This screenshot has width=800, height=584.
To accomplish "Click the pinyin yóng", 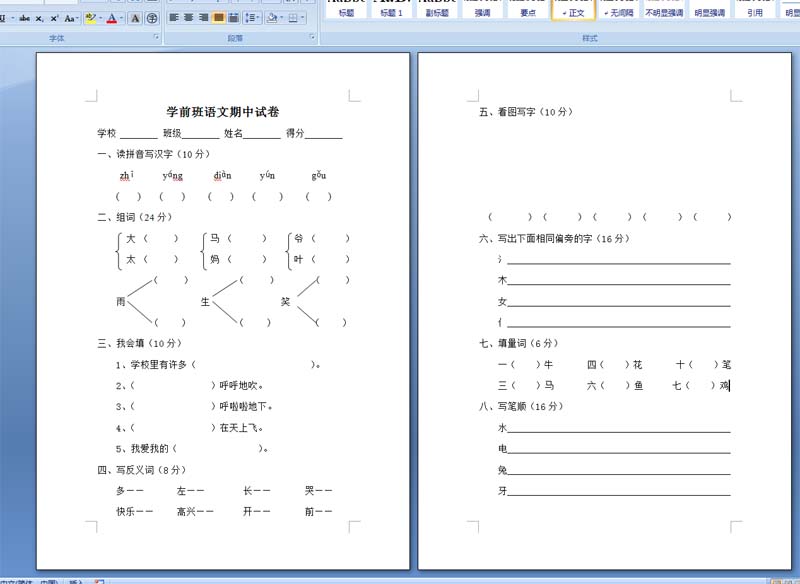I will pyautogui.click(x=172, y=175).
